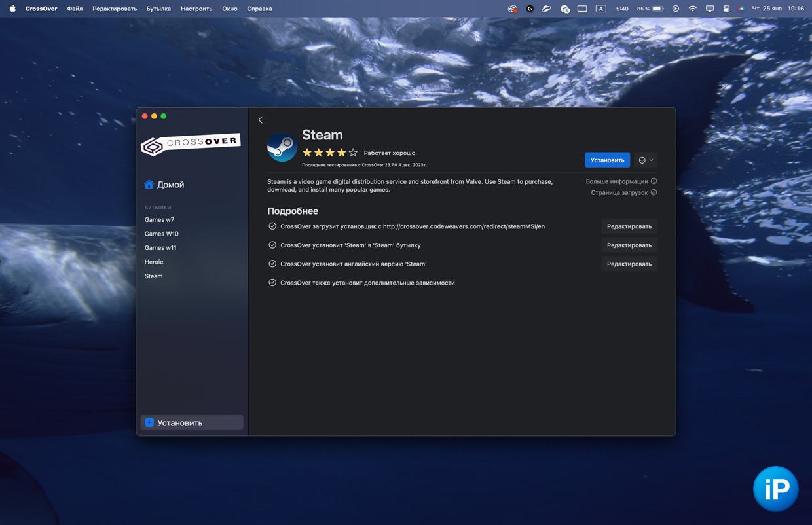Click the Logitech G icon in menu bar
Image resolution: width=812 pixels, height=525 pixels.
click(x=530, y=9)
